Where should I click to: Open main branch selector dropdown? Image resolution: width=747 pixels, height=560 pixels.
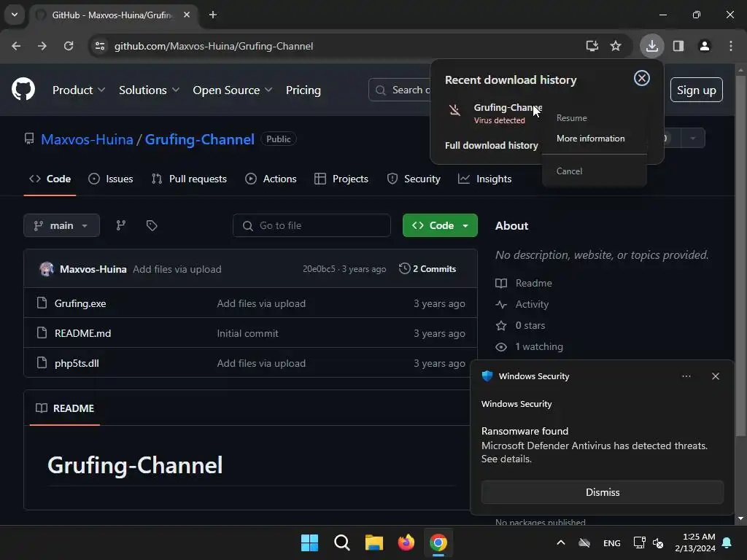coord(61,225)
